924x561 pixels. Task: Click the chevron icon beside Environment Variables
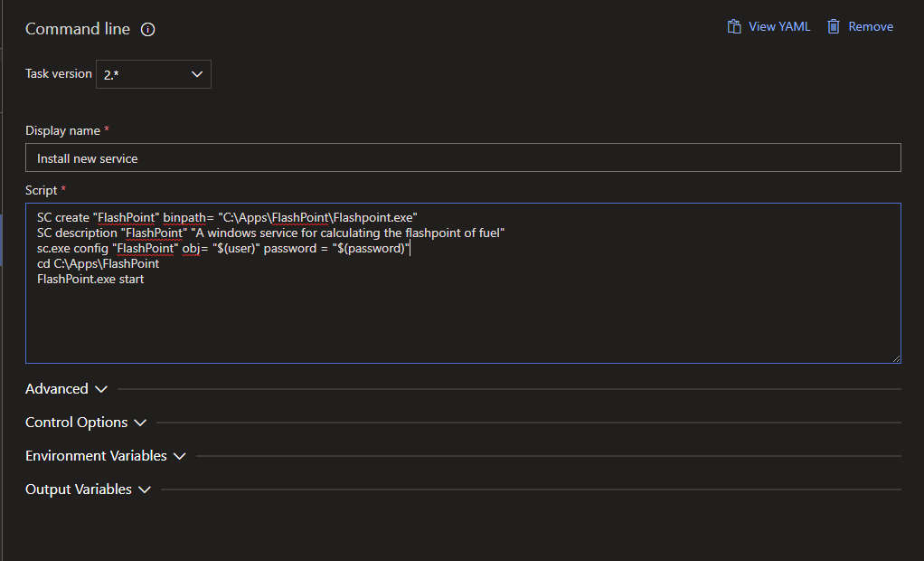click(x=179, y=456)
